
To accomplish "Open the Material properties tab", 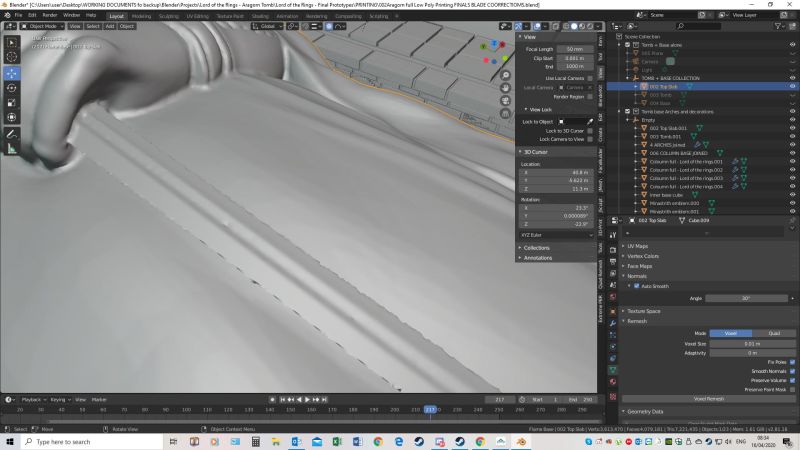I will tap(613, 382).
